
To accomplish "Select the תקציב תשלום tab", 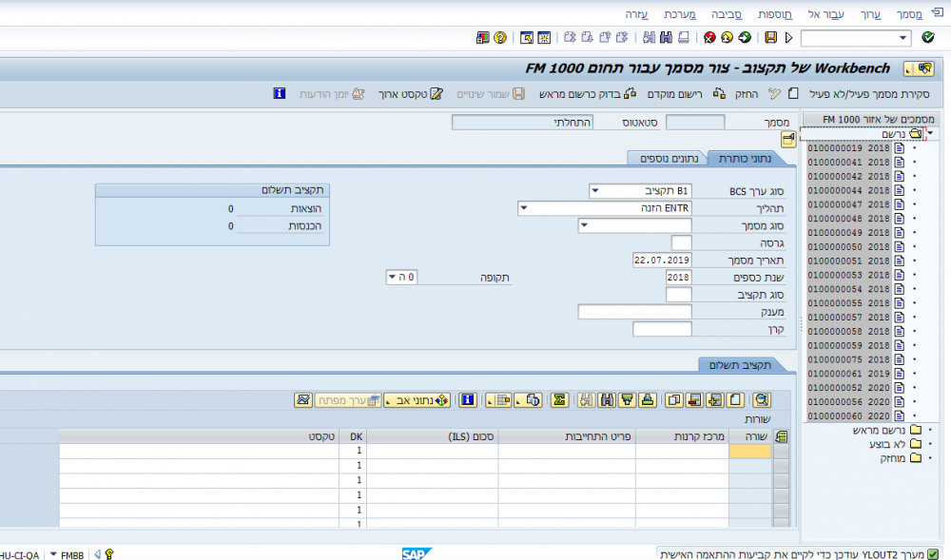I will 740,365.
